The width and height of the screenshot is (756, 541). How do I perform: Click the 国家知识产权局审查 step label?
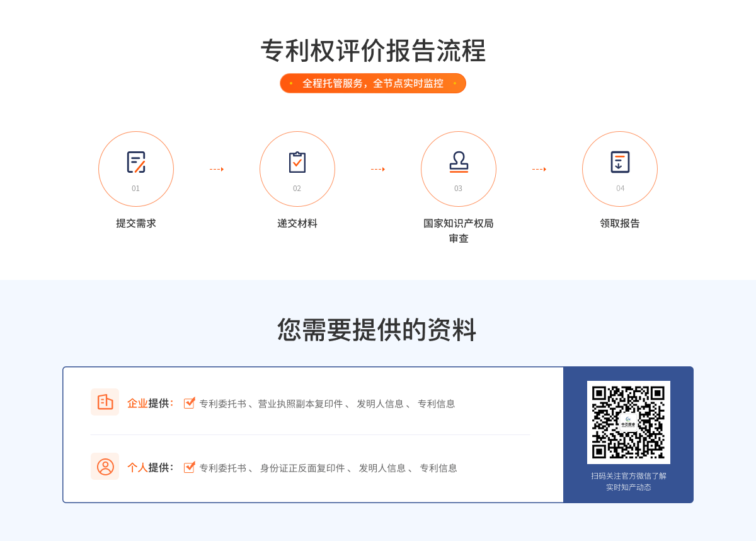(459, 231)
